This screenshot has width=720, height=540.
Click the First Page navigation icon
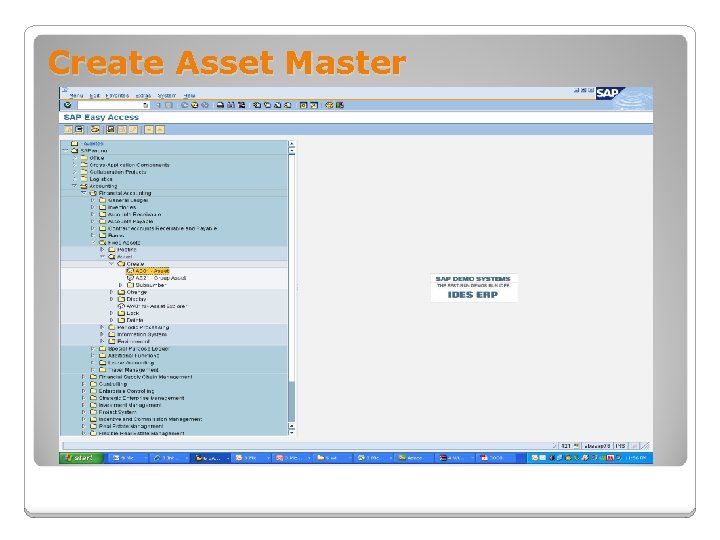[x=257, y=105]
